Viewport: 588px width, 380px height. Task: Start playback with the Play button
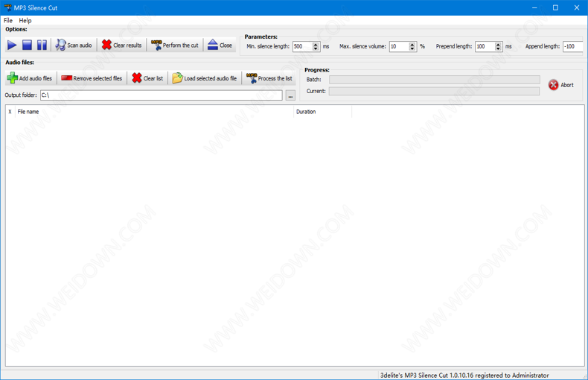pyautogui.click(x=12, y=45)
